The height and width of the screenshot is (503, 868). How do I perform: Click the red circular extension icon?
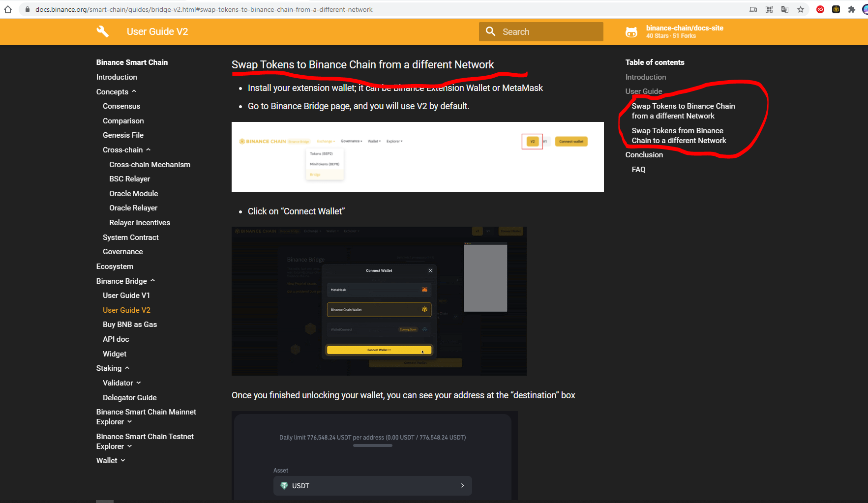820,9
